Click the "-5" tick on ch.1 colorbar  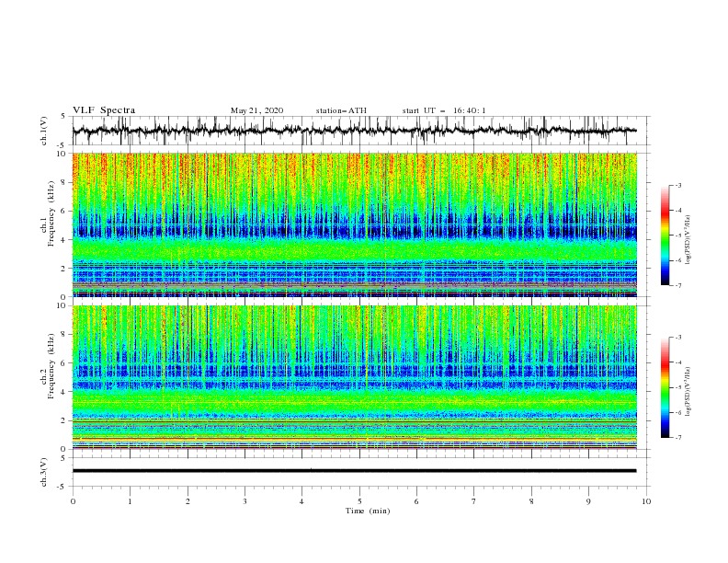click(x=677, y=236)
